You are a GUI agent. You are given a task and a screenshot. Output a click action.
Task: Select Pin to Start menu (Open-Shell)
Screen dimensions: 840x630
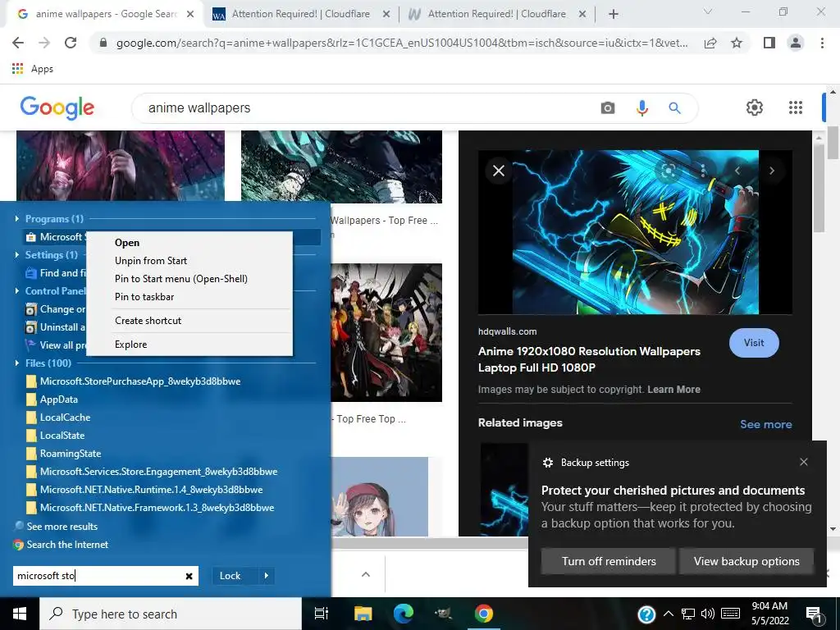click(181, 279)
